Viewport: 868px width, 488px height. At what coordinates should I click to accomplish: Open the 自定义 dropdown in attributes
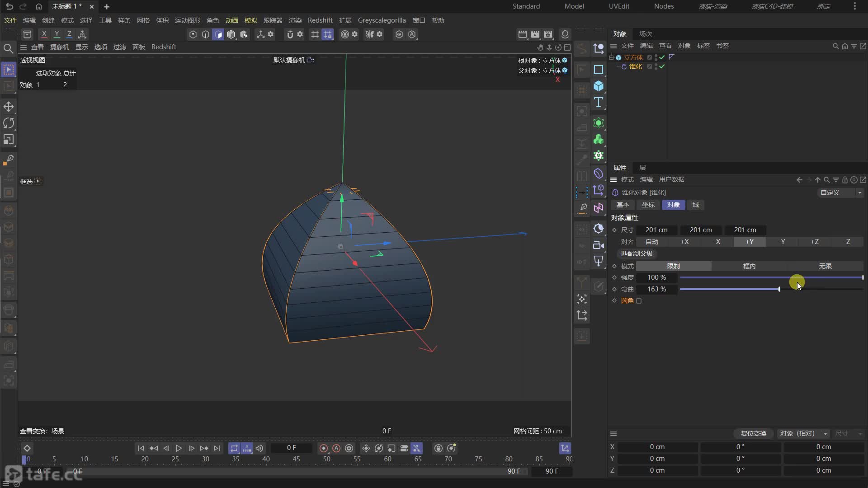(x=841, y=192)
